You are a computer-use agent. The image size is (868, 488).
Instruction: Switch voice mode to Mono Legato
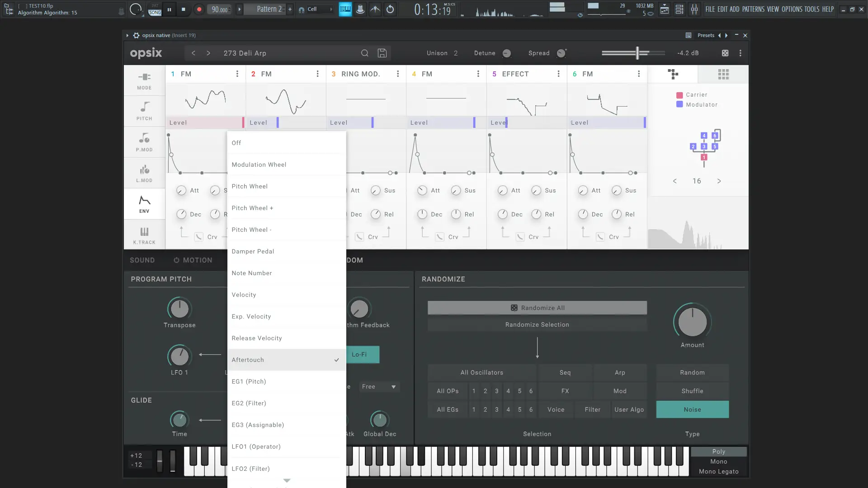[718, 471]
